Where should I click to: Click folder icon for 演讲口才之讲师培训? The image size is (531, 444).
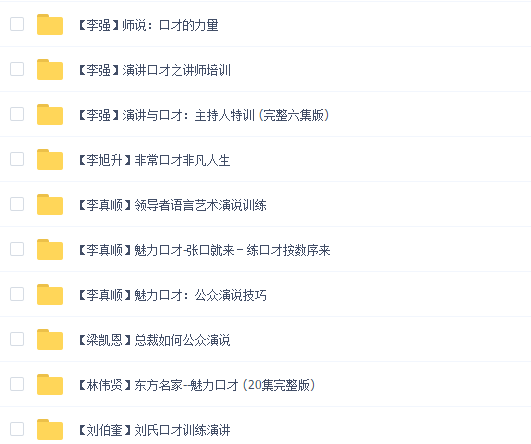tap(50, 69)
